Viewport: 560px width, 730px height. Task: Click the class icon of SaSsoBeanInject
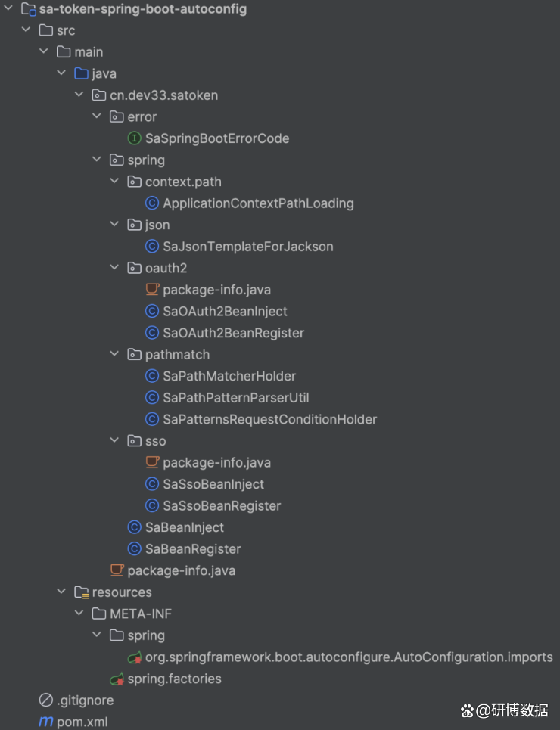[x=152, y=484]
